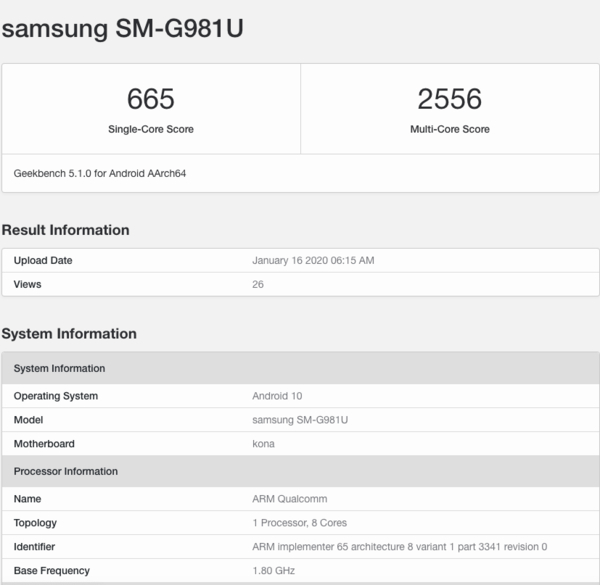This screenshot has height=585, width=600.
Task: Click the Motherboard value kona
Action: pos(263,444)
